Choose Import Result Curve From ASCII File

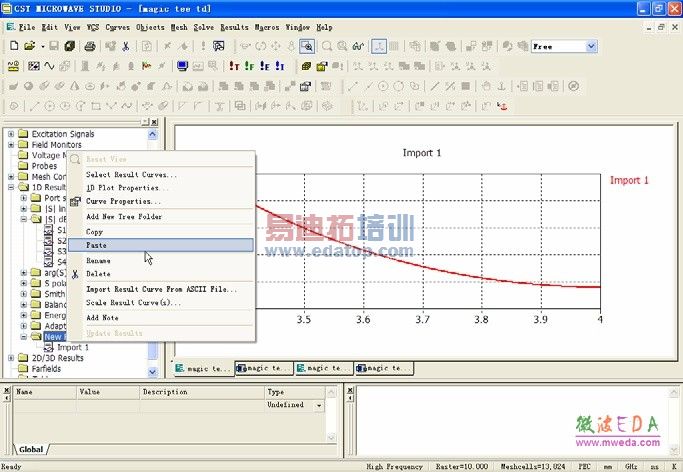click(161, 289)
